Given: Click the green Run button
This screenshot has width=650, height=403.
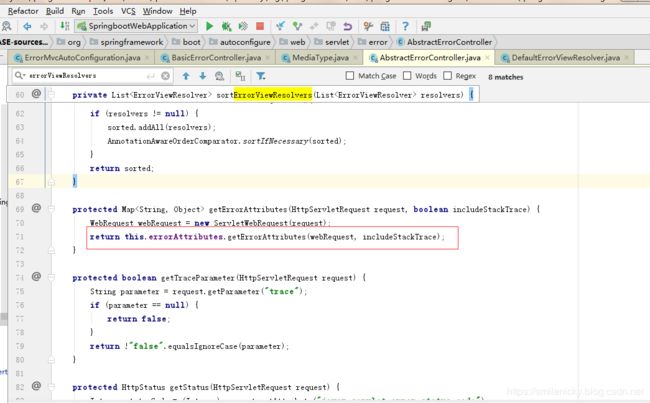Looking at the screenshot, I should 209,26.
